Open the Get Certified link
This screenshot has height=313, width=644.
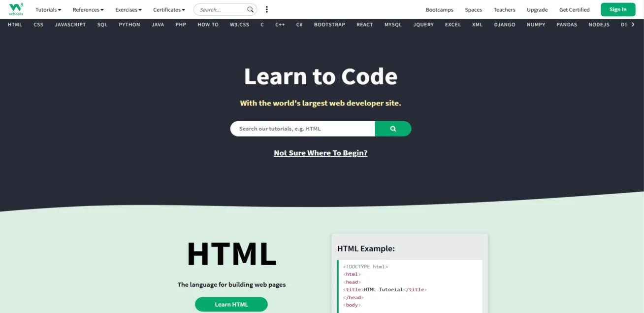574,10
